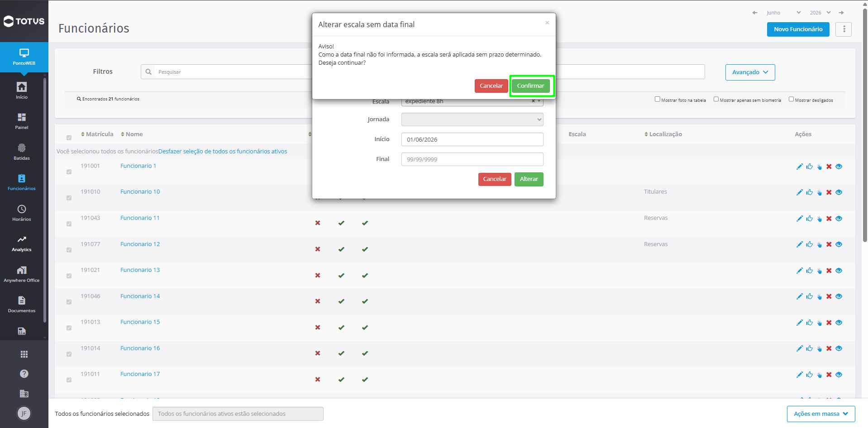
Task: Sort by Localização column
Action: point(663,134)
